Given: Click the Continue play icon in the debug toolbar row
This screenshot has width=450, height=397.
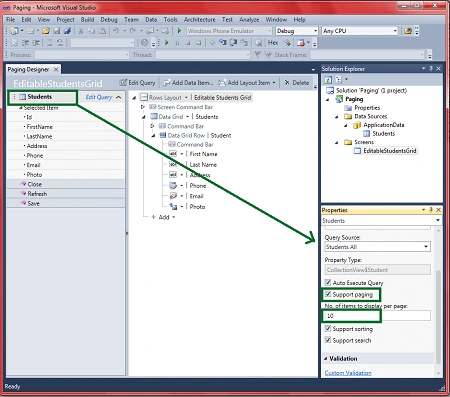Looking at the screenshot, I should click(x=167, y=43).
